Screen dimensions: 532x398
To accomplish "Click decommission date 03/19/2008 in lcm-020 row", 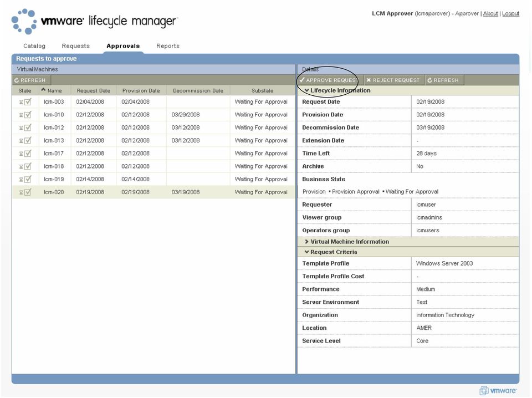I will point(186,192).
